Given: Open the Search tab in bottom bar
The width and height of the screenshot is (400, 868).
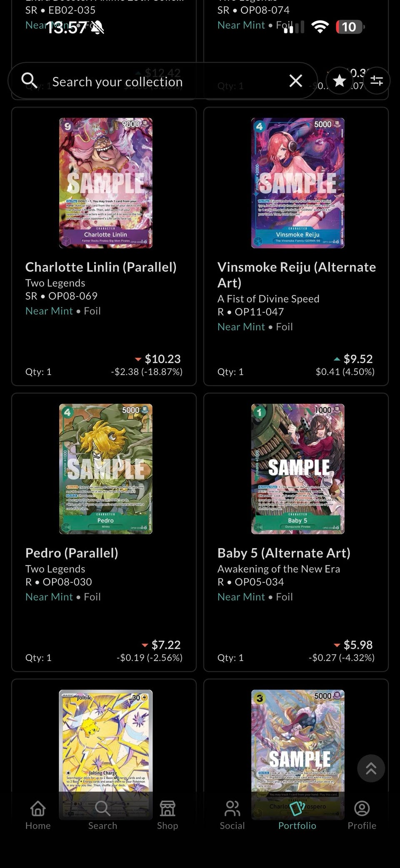Looking at the screenshot, I should [102, 815].
